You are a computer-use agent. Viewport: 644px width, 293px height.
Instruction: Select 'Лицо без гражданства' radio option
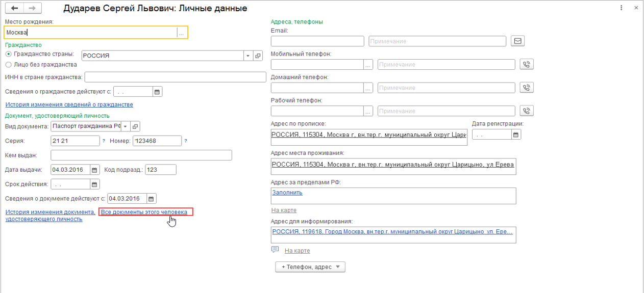click(8, 65)
